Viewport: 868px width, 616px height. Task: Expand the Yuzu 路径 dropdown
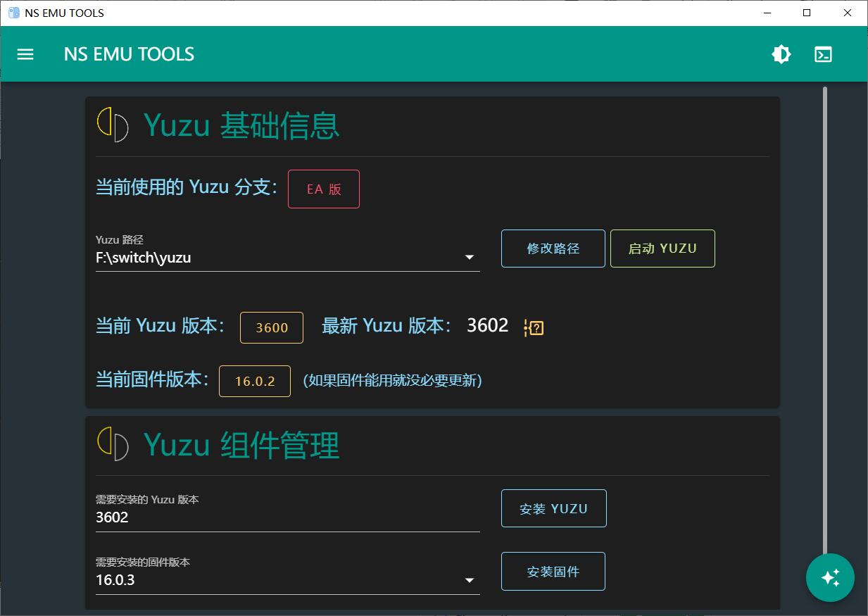pos(469,257)
